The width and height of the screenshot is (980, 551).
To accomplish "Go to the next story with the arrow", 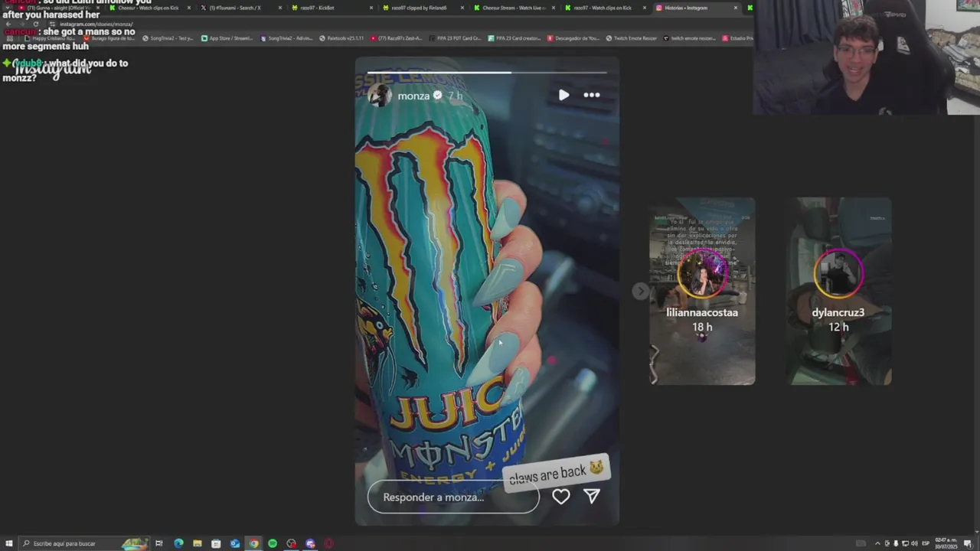I will (641, 291).
